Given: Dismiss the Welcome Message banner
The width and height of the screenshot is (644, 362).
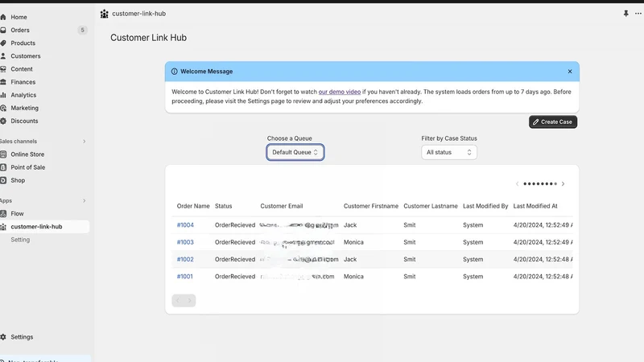Looking at the screenshot, I should [570, 72].
